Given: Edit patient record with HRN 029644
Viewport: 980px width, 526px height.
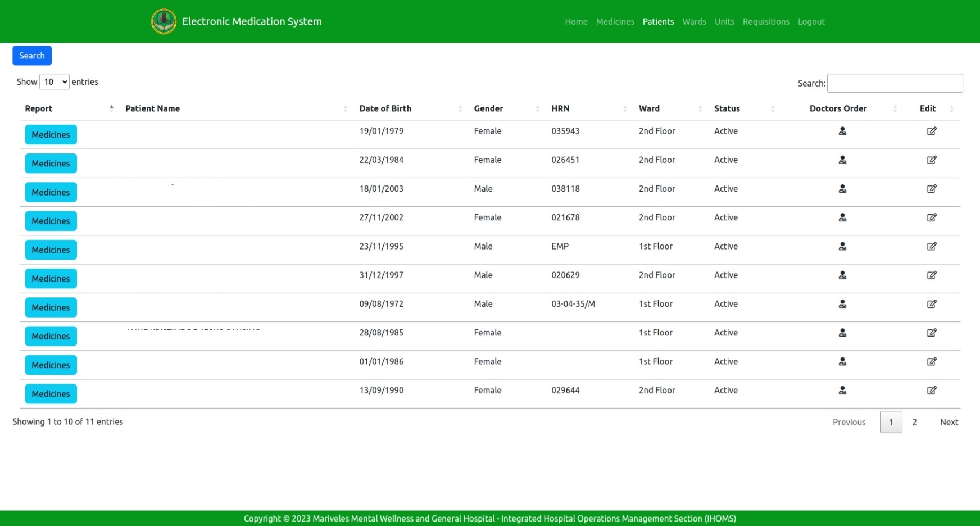Looking at the screenshot, I should [x=931, y=391].
